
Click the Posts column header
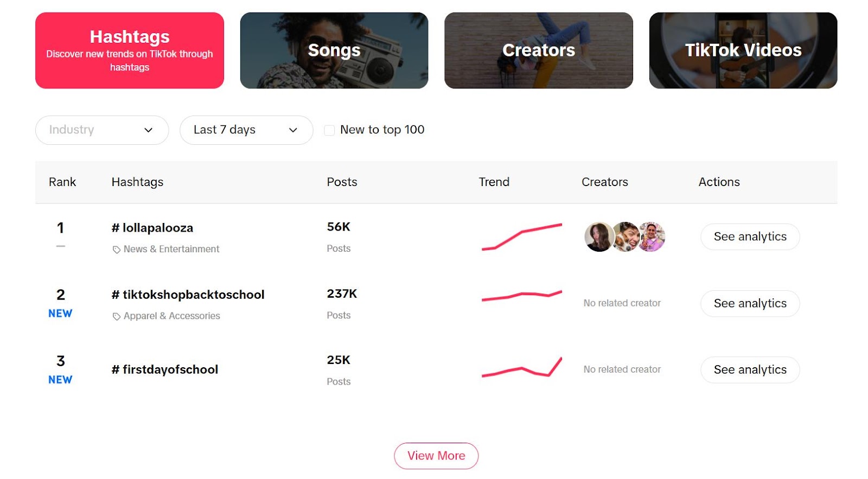(x=341, y=182)
